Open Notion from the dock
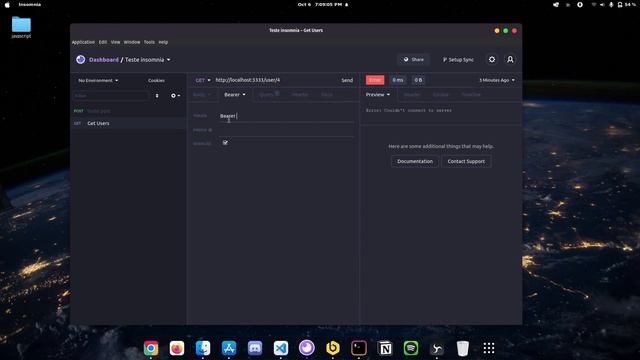This screenshot has height=360, width=640. click(x=385, y=348)
